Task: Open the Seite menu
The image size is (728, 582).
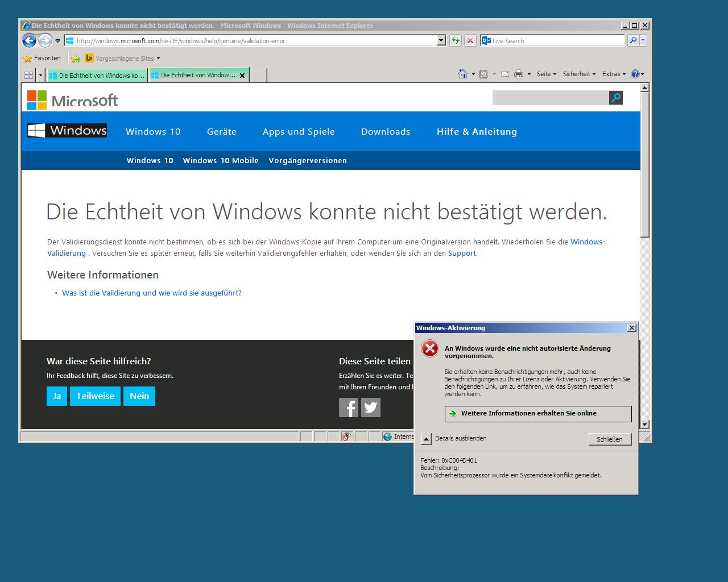Action: (546, 74)
